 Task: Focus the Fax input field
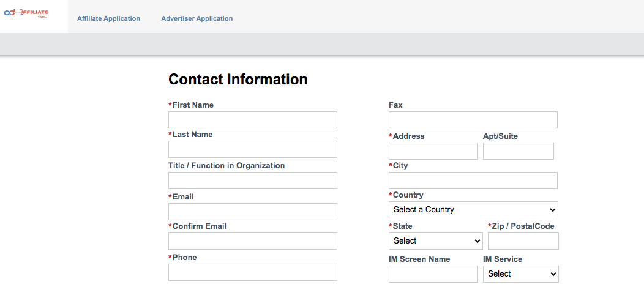click(473, 120)
